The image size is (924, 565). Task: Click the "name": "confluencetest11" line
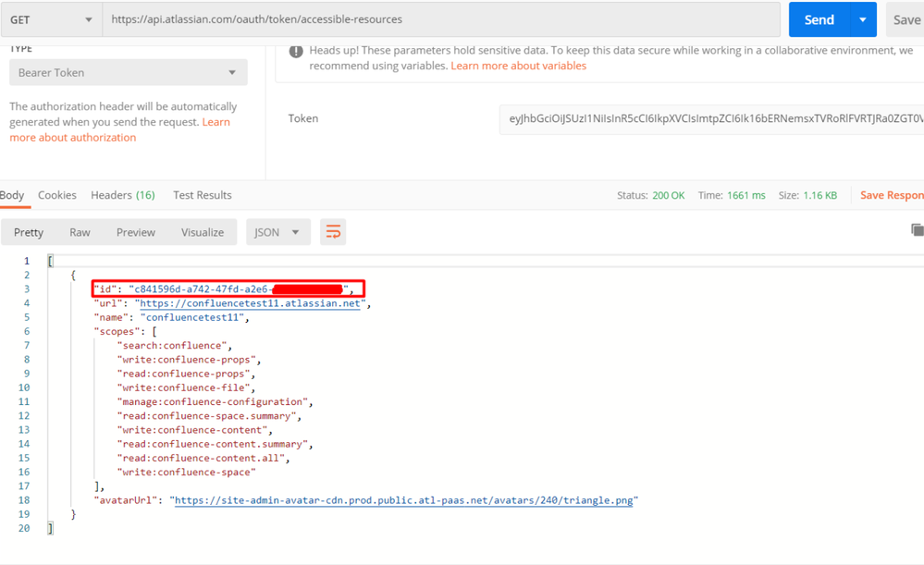[171, 317]
